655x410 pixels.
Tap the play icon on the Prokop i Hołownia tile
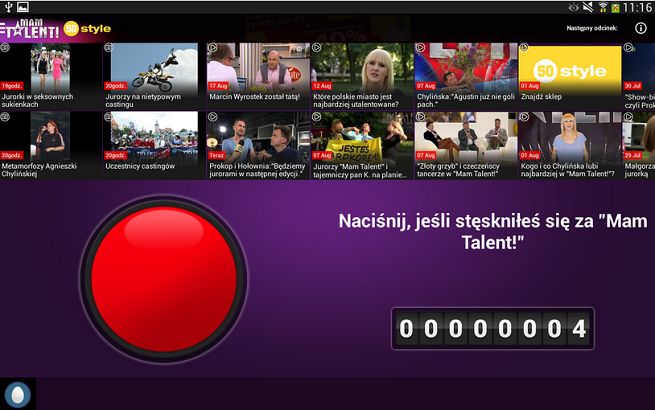tap(213, 117)
